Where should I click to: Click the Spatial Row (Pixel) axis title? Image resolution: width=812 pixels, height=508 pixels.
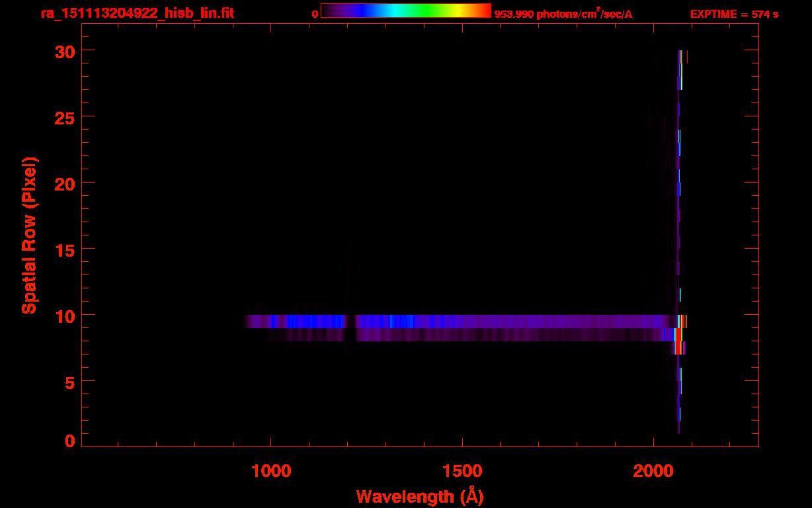click(x=29, y=235)
